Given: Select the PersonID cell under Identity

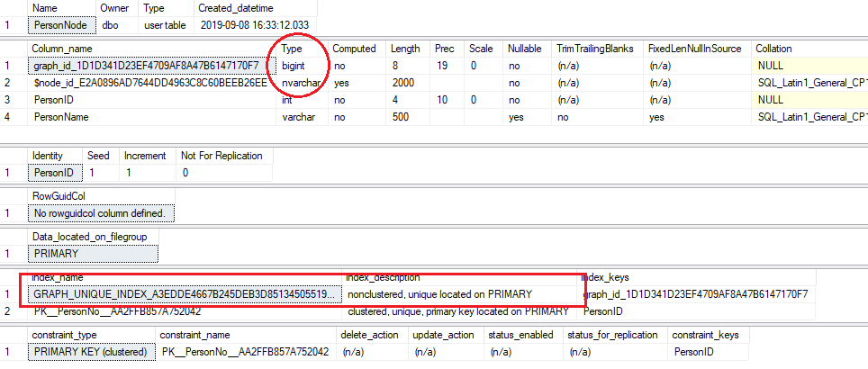Looking at the screenshot, I should (x=55, y=172).
